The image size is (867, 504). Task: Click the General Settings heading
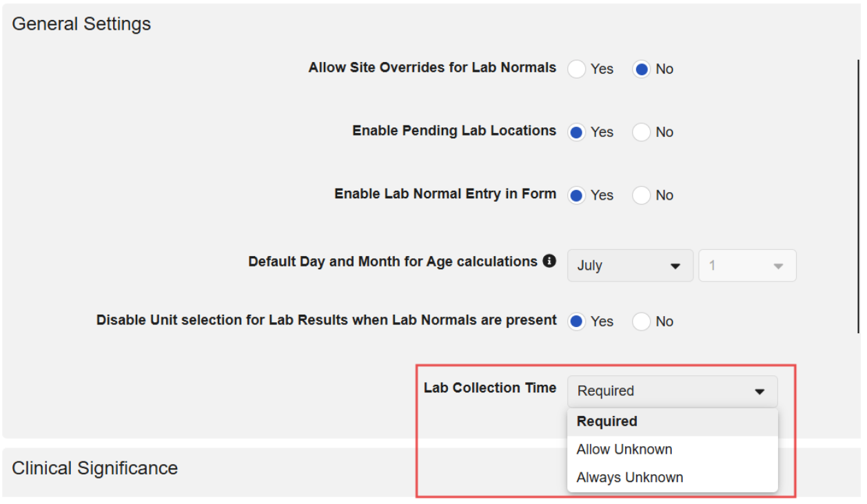[x=81, y=24]
